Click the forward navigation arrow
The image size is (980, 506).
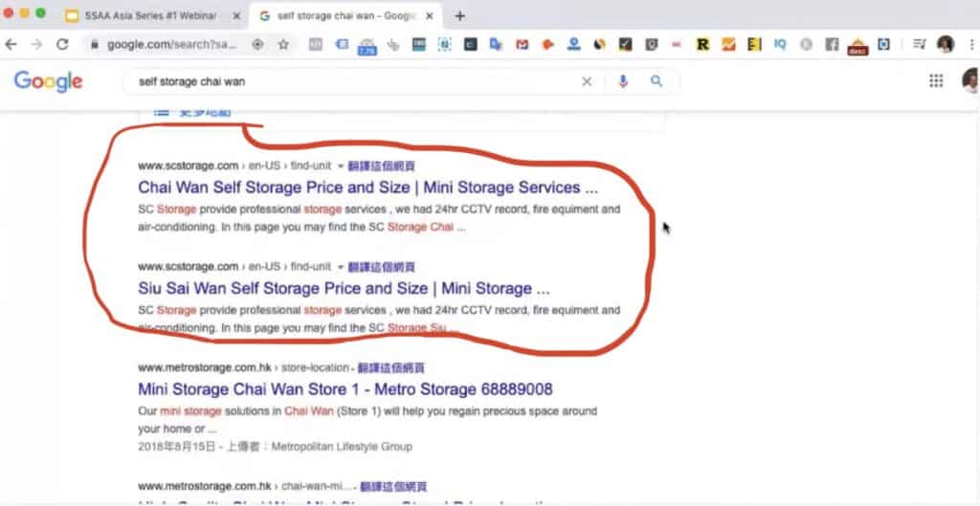[x=36, y=44]
